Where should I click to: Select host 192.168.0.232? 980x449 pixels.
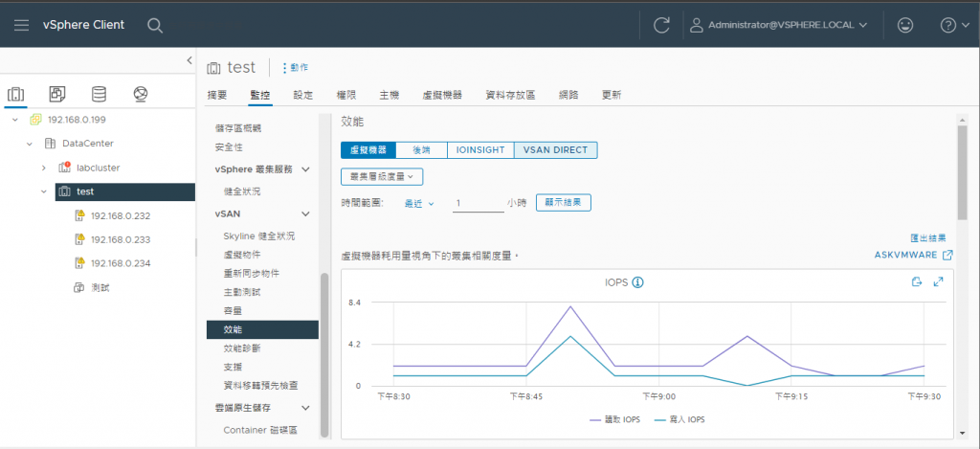[x=120, y=215]
